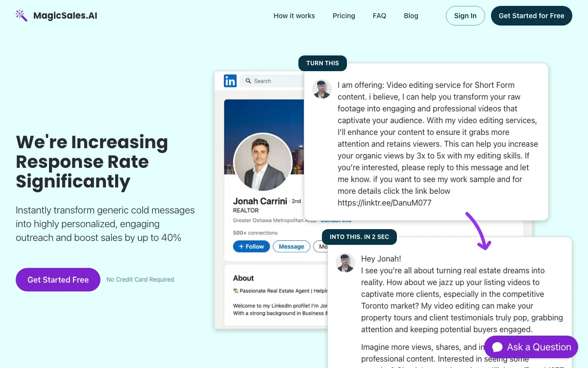Viewport: 588px width, 368px height.
Task: Open the Blog link in navigation
Action: (x=411, y=16)
